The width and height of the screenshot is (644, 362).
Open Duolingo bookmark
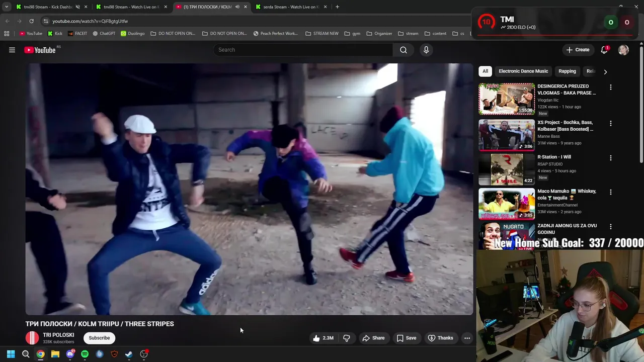tap(132, 34)
